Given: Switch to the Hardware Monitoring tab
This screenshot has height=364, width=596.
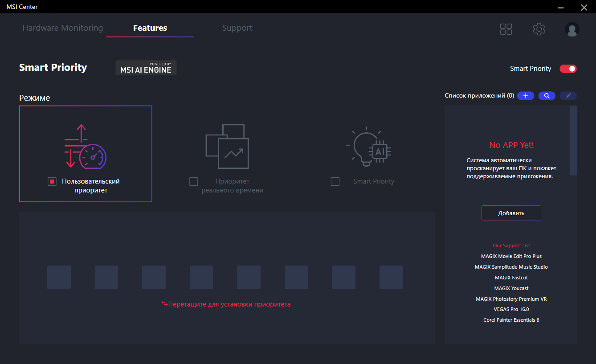Looking at the screenshot, I should tap(63, 28).
